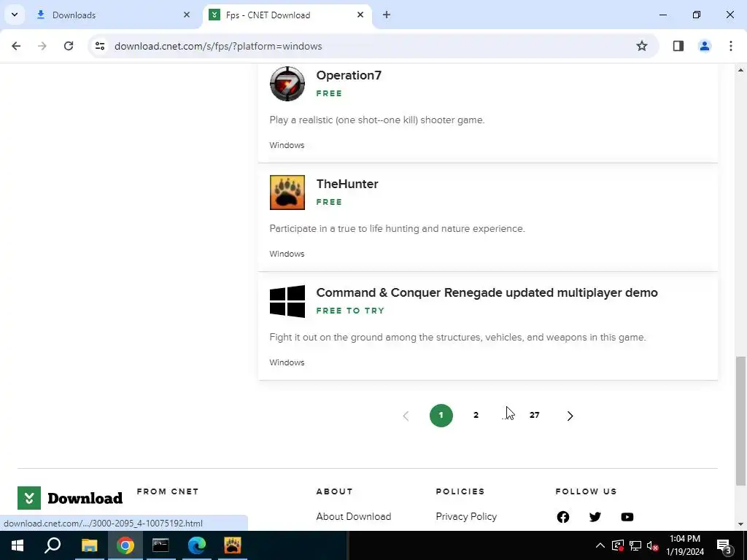
Task: Open the Command Prompt taskbar icon
Action: click(x=160, y=545)
